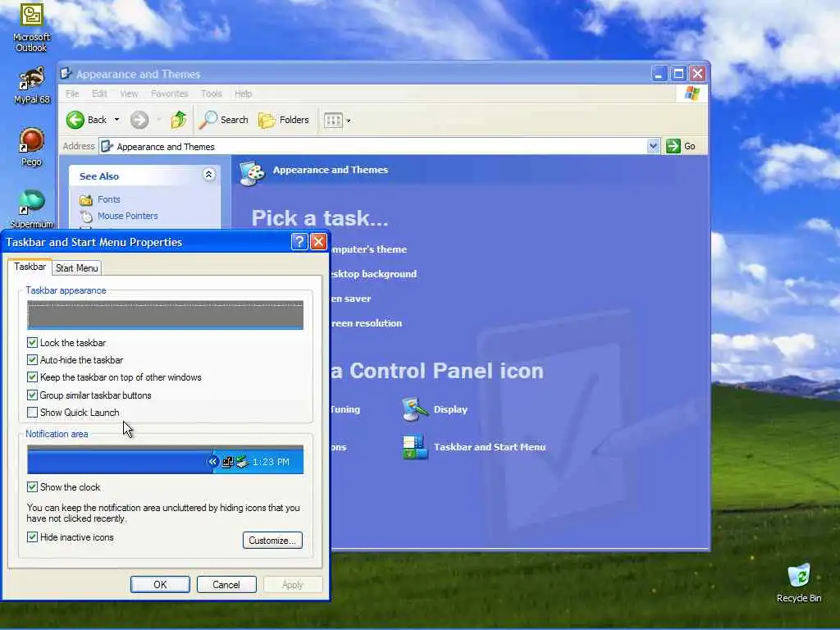The height and width of the screenshot is (630, 840).
Task: Click the Fonts folder icon in See Also
Action: point(85,200)
